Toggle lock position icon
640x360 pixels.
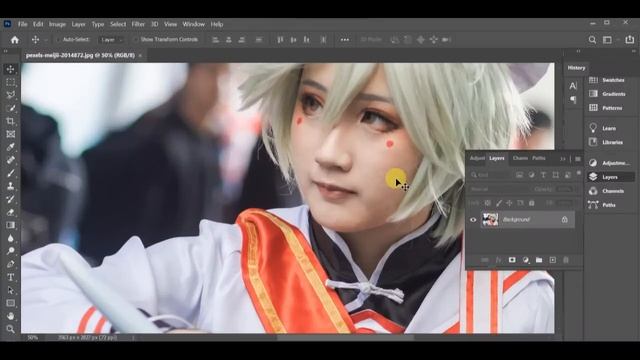(x=509, y=203)
